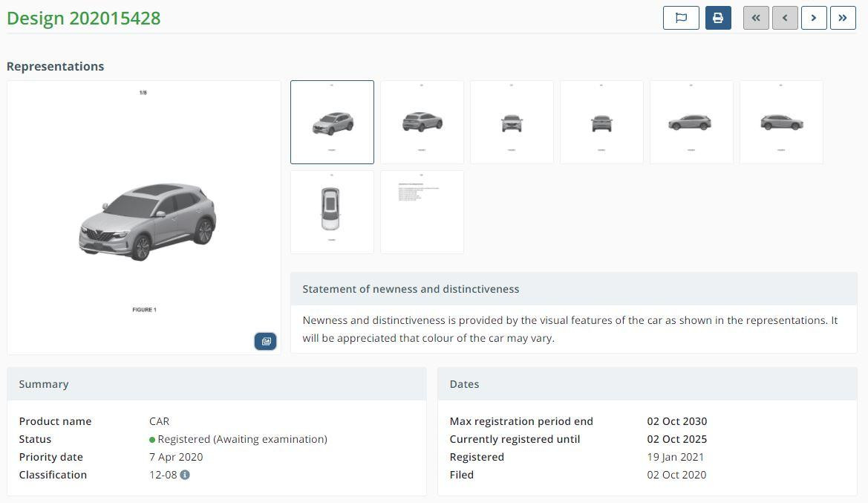868x503 pixels.
Task: Click the classification 12-08 info icon
Action: (185, 475)
